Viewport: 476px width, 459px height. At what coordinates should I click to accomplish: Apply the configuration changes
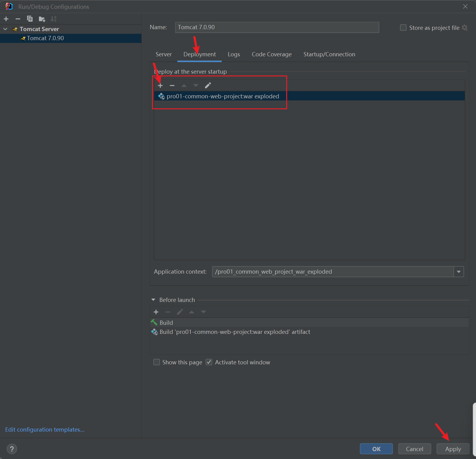coord(453,449)
